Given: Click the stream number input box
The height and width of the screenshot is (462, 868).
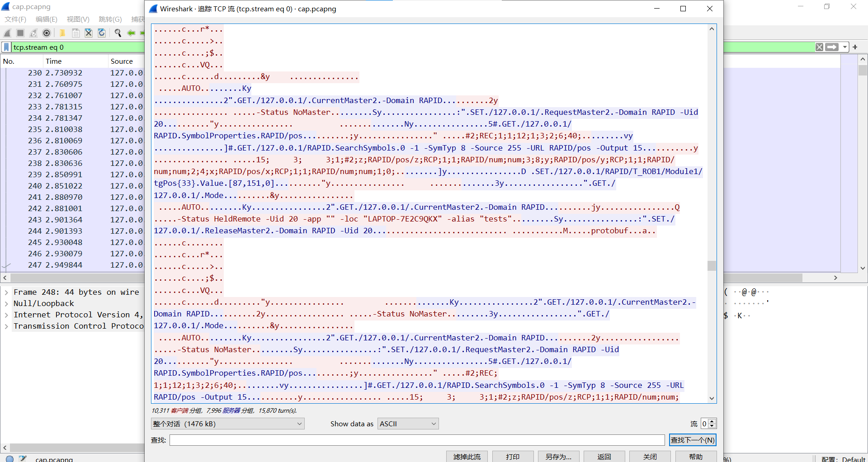Looking at the screenshot, I should 704,424.
